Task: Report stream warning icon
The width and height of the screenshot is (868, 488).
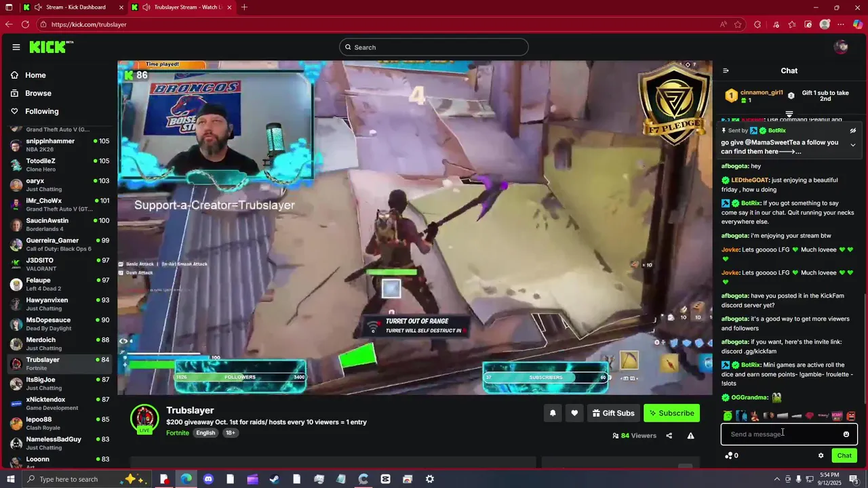Action: [x=690, y=436]
